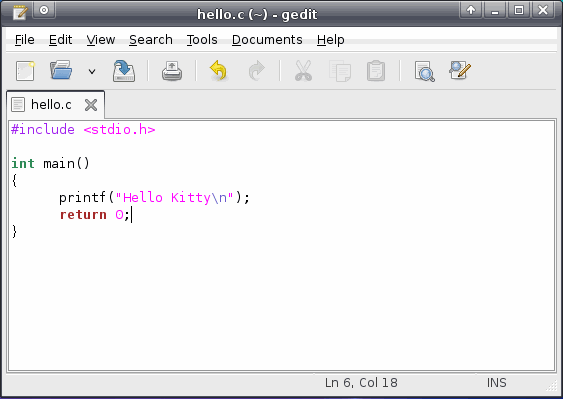The height and width of the screenshot is (399, 563).
Task: Click the document icon on hello.c tab
Action: coord(18,105)
